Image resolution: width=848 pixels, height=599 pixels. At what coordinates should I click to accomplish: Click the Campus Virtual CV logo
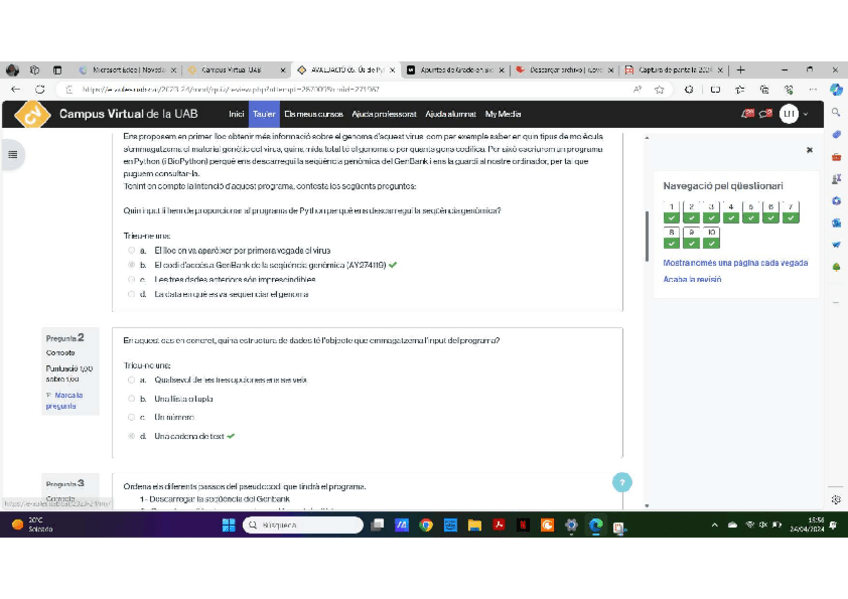tap(32, 114)
